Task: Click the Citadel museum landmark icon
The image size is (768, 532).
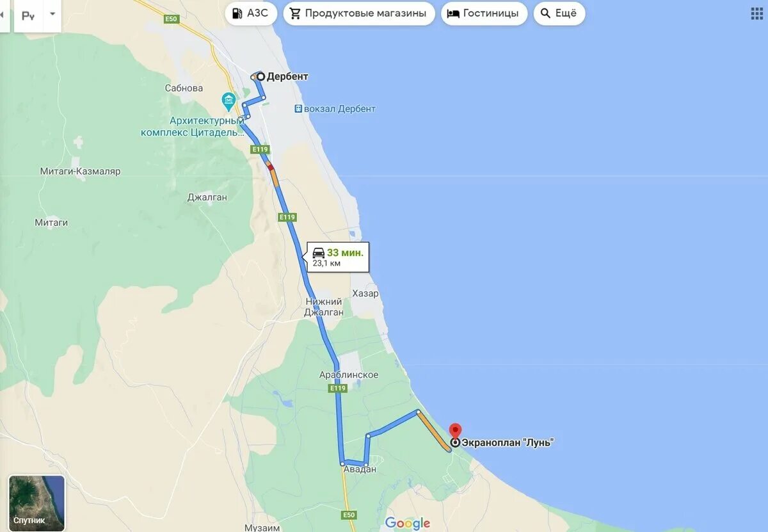Action: pyautogui.click(x=228, y=100)
